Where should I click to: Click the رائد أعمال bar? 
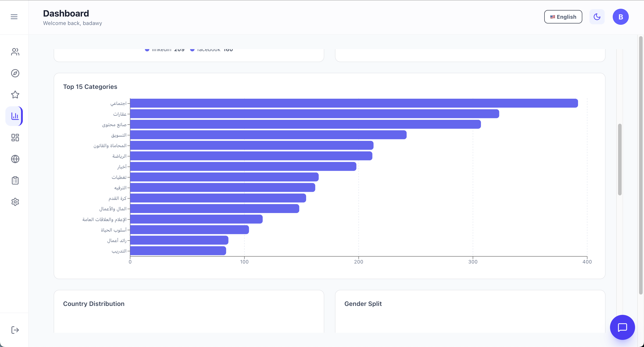click(x=179, y=240)
